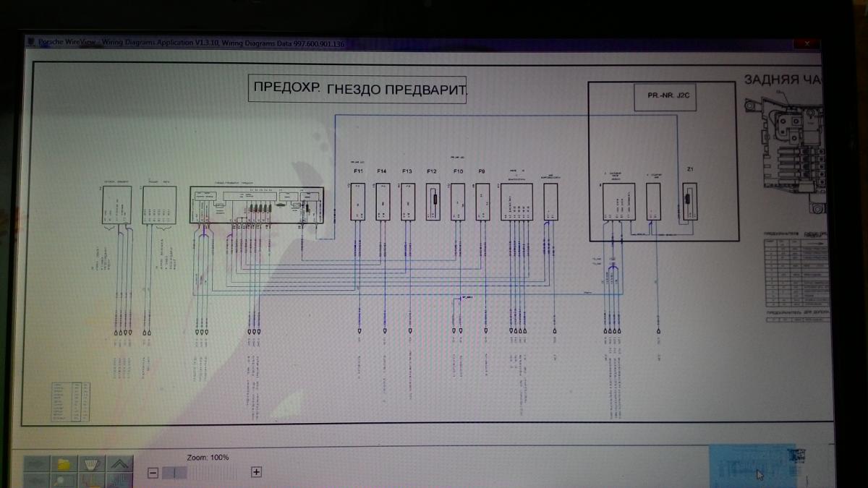The width and height of the screenshot is (868, 488).
Task: Click fuse F12 component symbol
Action: 433,201
